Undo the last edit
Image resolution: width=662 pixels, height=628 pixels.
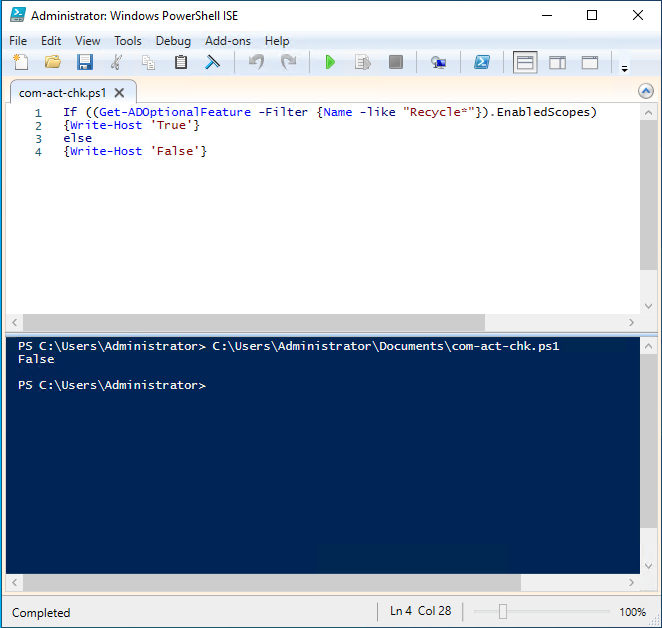point(256,63)
